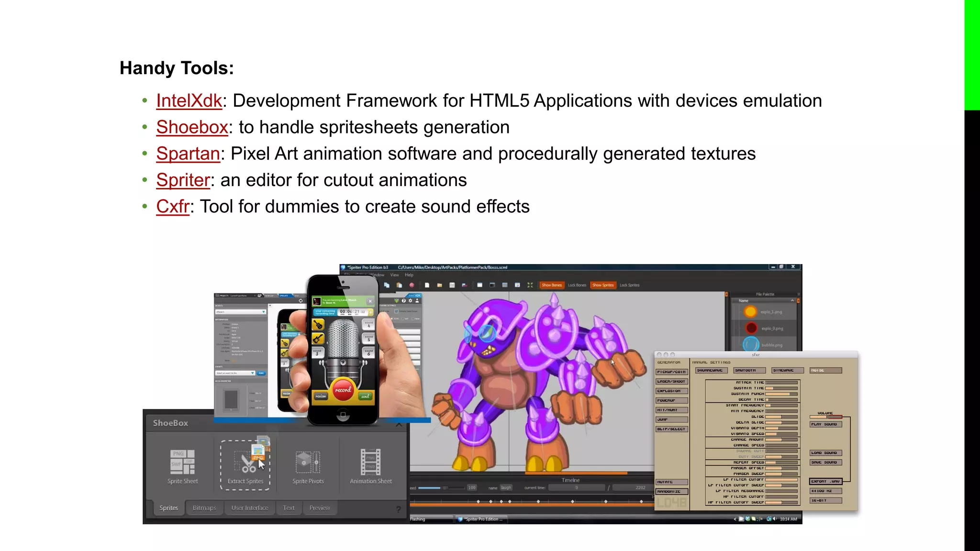Click RANDOMIZE in sfxr
This screenshot has width=980, height=551.
click(672, 492)
